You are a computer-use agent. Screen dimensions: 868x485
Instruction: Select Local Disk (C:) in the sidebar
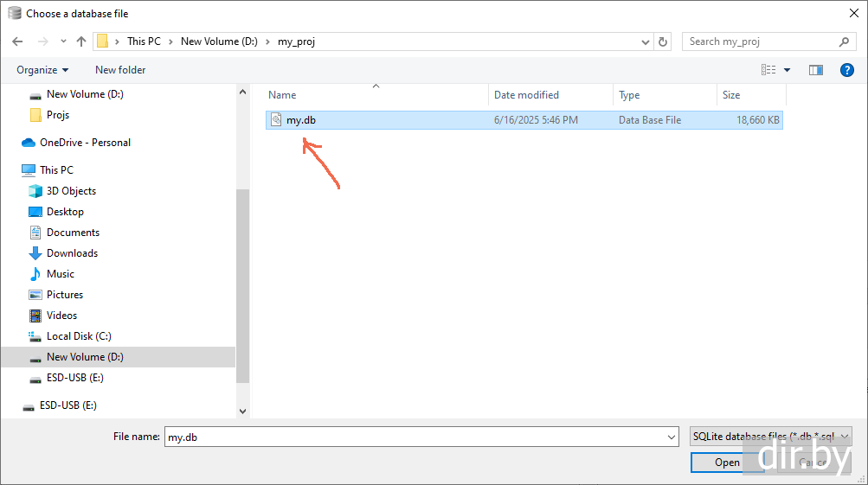[x=79, y=335]
